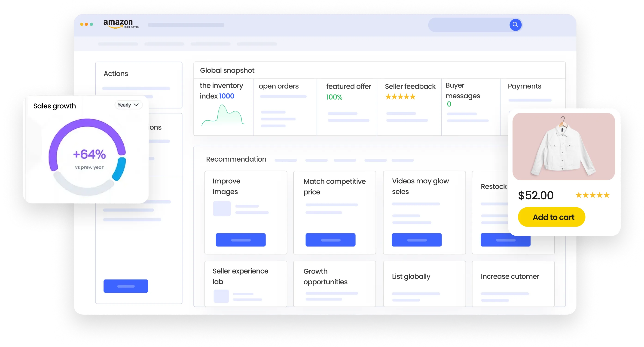Screen dimensions: 644x347
Task: Click the inventory index line chart
Action: coord(223,116)
